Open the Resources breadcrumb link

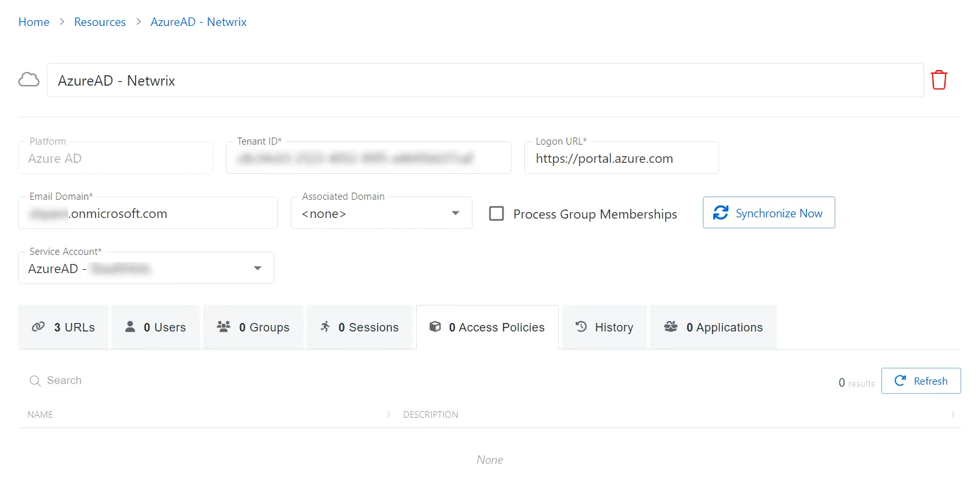pyautogui.click(x=100, y=22)
